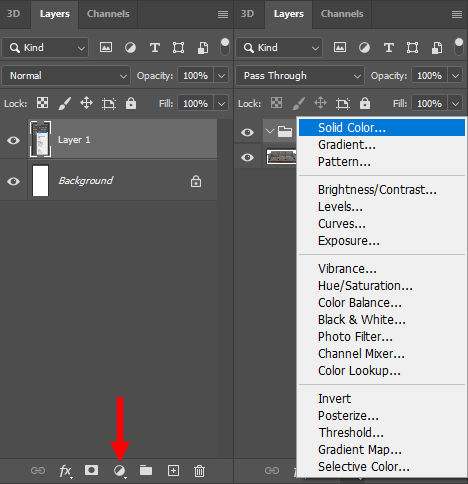Viewport: 468px width, 484px height.
Task: Delete layer with left trash icon
Action: [x=199, y=471]
